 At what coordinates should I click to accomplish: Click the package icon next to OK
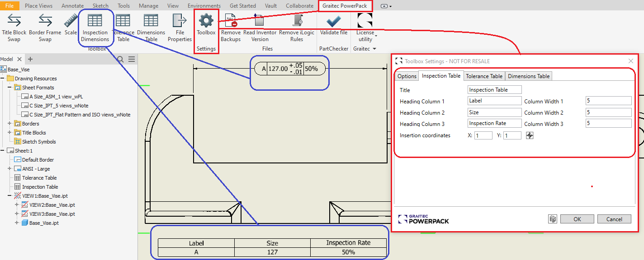click(x=553, y=219)
